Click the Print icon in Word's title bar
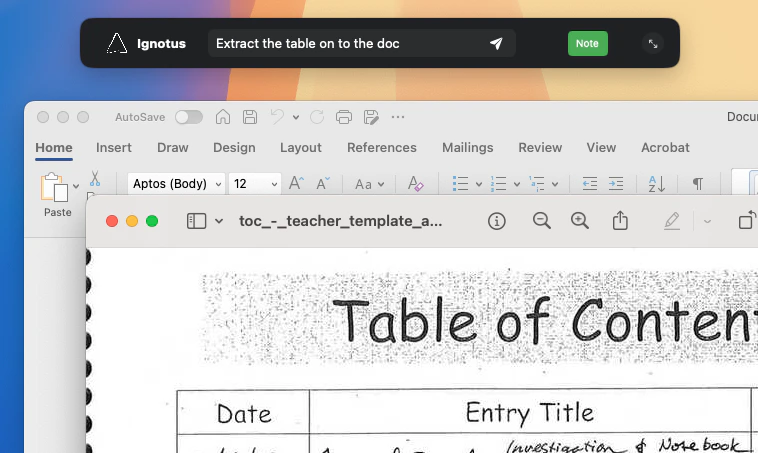This screenshot has height=453, width=758. coord(344,117)
